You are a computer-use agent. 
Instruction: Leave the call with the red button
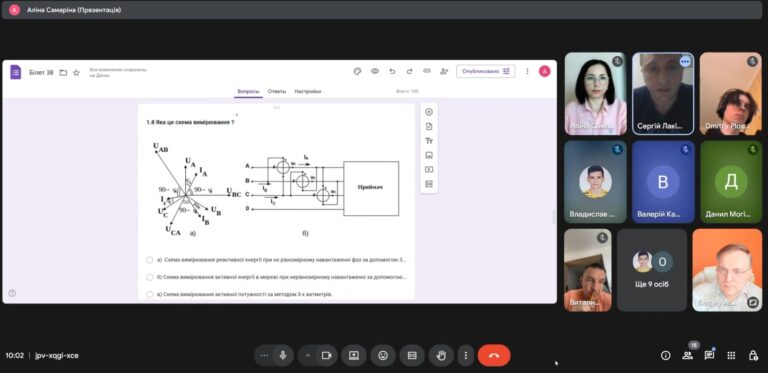[494, 356]
